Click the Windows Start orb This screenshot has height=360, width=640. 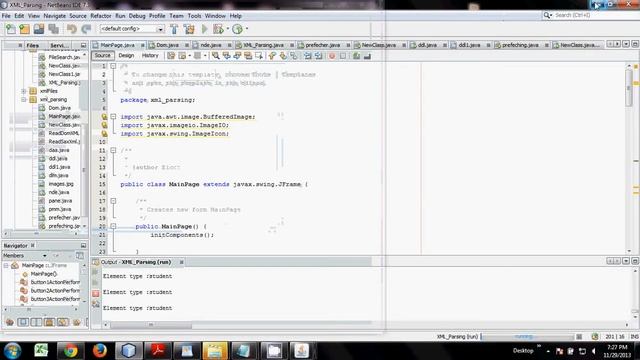[x=12, y=351]
